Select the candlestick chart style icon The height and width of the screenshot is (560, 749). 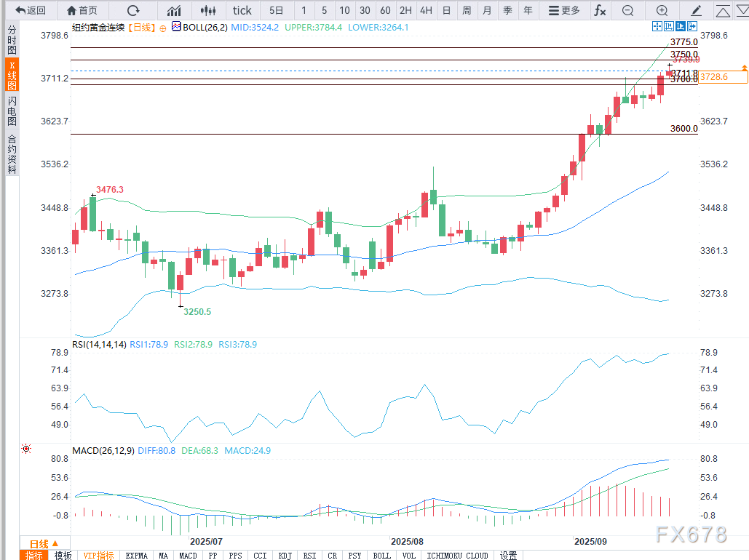(x=208, y=10)
